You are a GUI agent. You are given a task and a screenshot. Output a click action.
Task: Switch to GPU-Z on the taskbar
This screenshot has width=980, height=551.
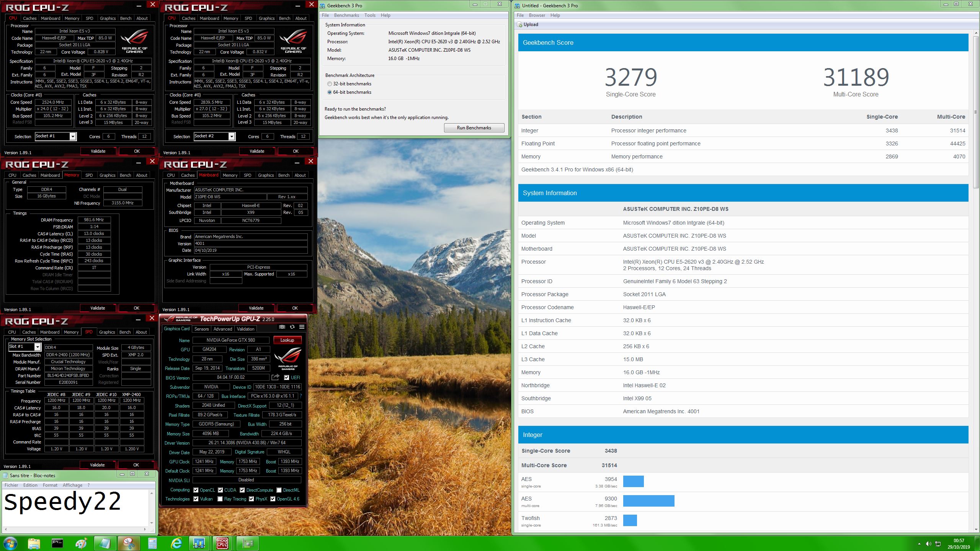pos(248,543)
